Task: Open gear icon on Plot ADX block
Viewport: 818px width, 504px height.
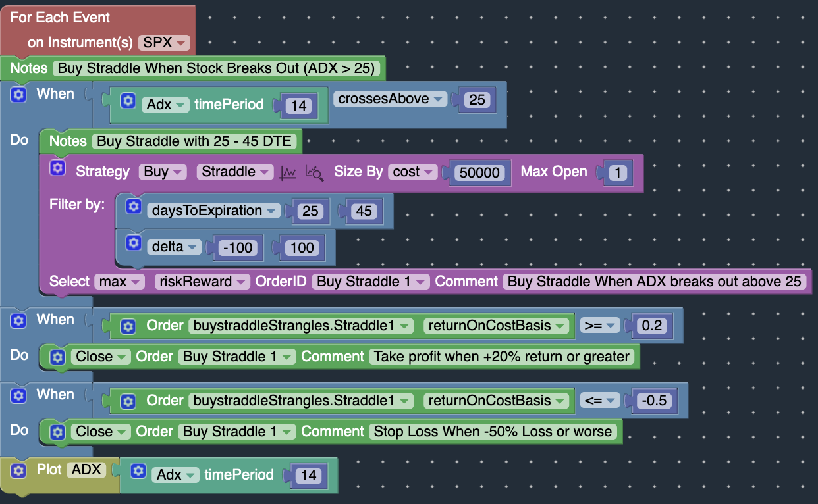Action: [18, 470]
